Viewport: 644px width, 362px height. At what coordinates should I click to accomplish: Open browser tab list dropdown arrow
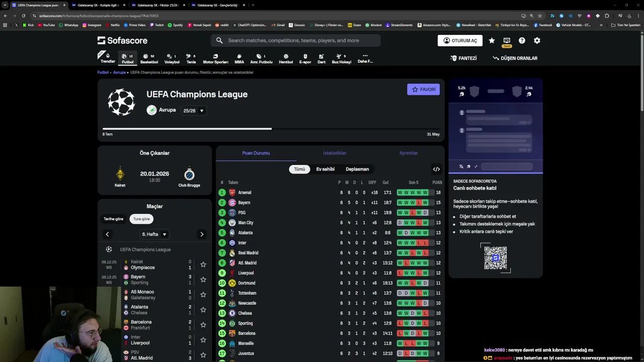pyautogui.click(x=5, y=5)
